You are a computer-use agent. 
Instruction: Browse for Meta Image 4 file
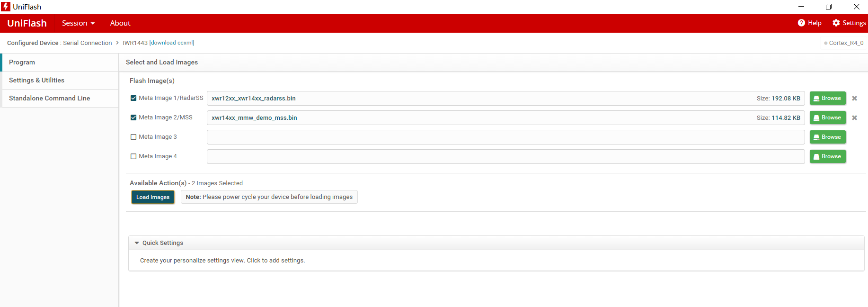coord(827,156)
